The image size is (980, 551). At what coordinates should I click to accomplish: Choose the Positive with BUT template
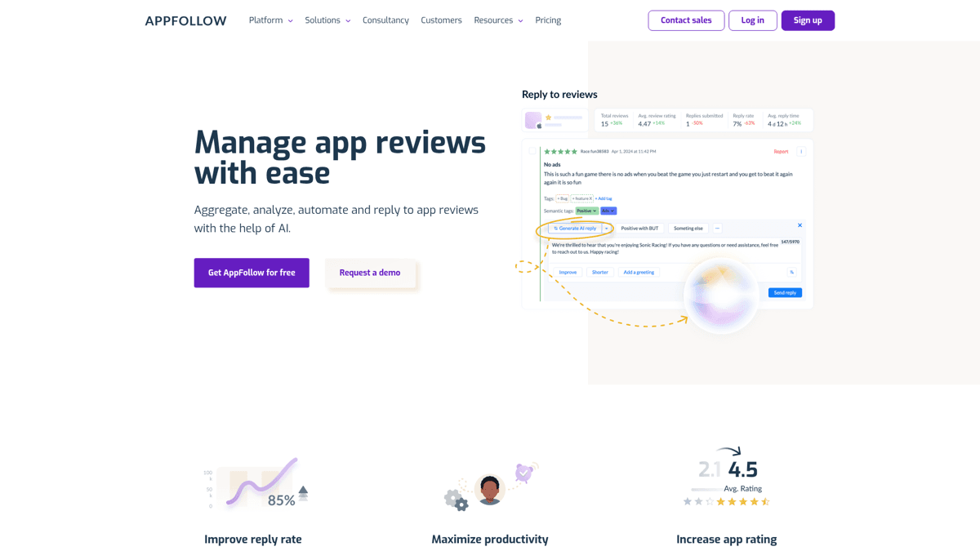(x=639, y=229)
